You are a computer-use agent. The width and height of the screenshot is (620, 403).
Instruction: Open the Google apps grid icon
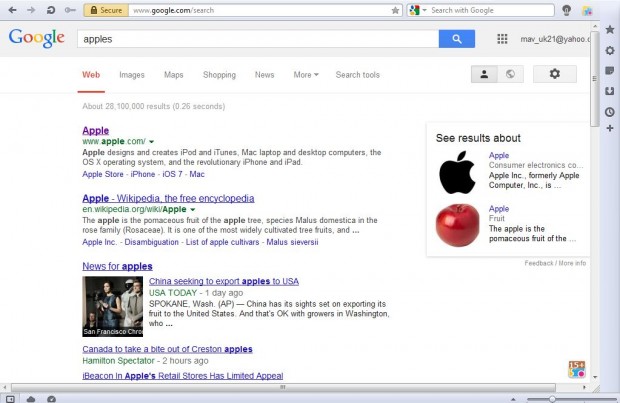[x=502, y=39]
